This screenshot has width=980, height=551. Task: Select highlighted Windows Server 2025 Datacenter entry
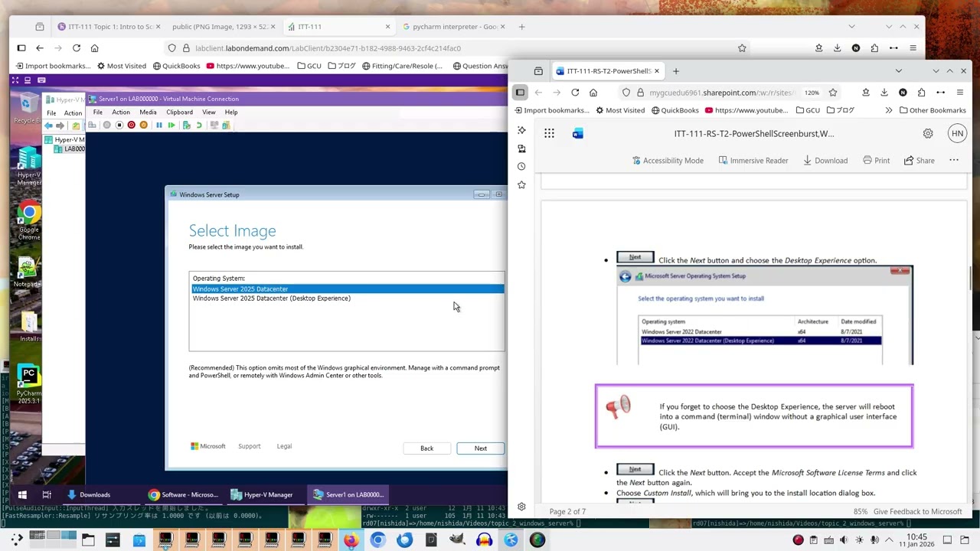[348, 289]
